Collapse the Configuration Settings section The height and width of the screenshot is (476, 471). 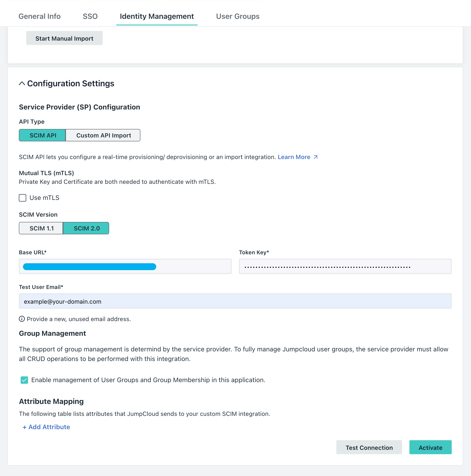22,84
